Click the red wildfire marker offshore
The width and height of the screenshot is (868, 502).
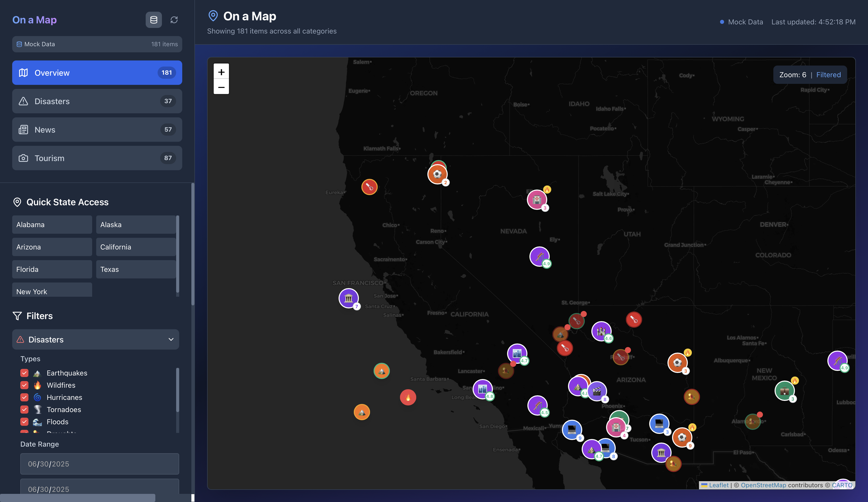point(408,397)
